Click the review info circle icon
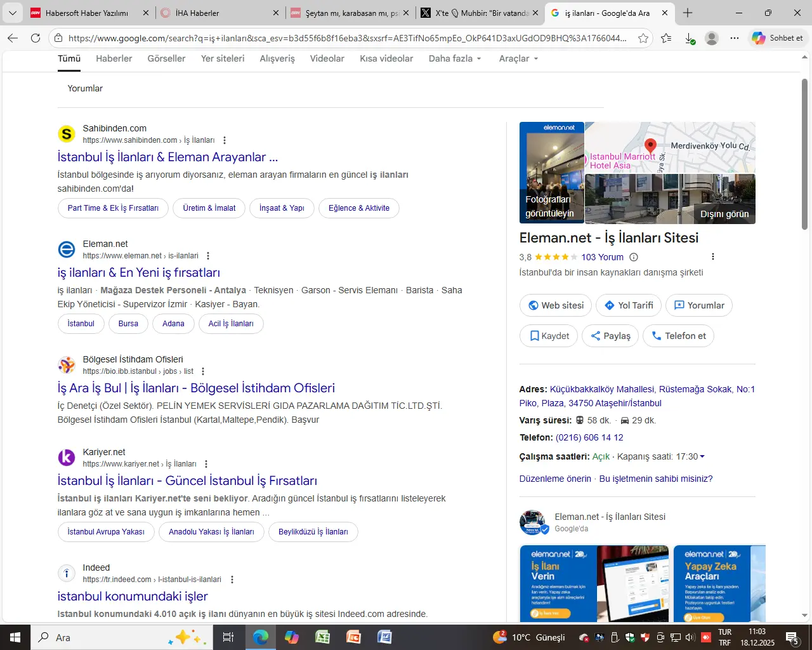The image size is (812, 650). coord(633,257)
